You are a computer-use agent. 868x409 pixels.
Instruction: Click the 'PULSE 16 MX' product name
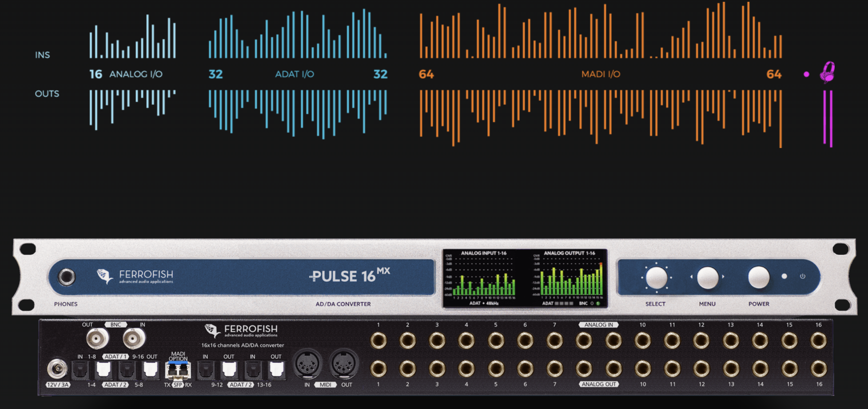350,276
